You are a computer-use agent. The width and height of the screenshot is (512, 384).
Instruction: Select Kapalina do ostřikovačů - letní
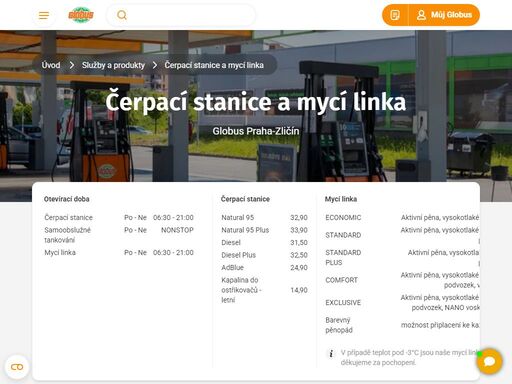tap(241, 290)
